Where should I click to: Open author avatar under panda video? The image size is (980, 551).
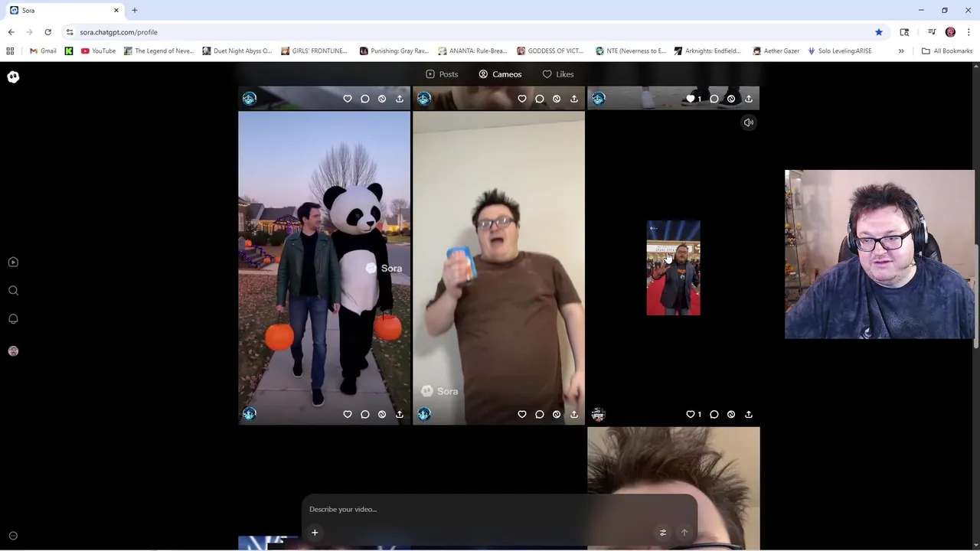pyautogui.click(x=250, y=414)
